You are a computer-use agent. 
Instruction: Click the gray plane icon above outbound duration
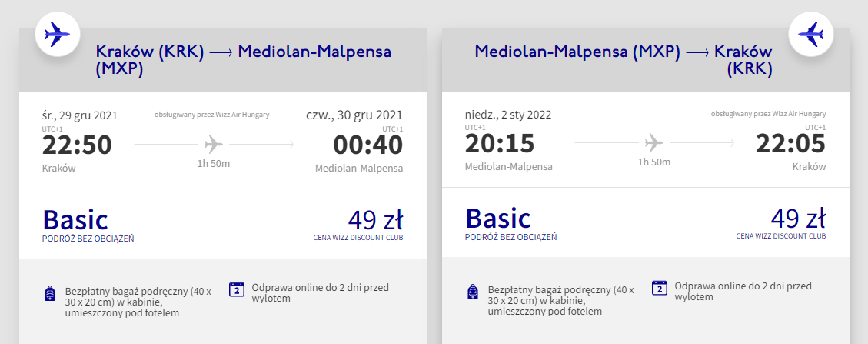point(214,144)
